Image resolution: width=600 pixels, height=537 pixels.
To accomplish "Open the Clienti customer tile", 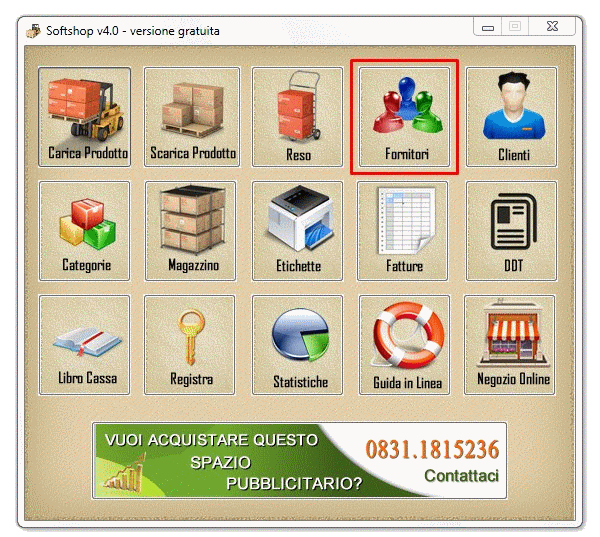I will click(x=512, y=117).
